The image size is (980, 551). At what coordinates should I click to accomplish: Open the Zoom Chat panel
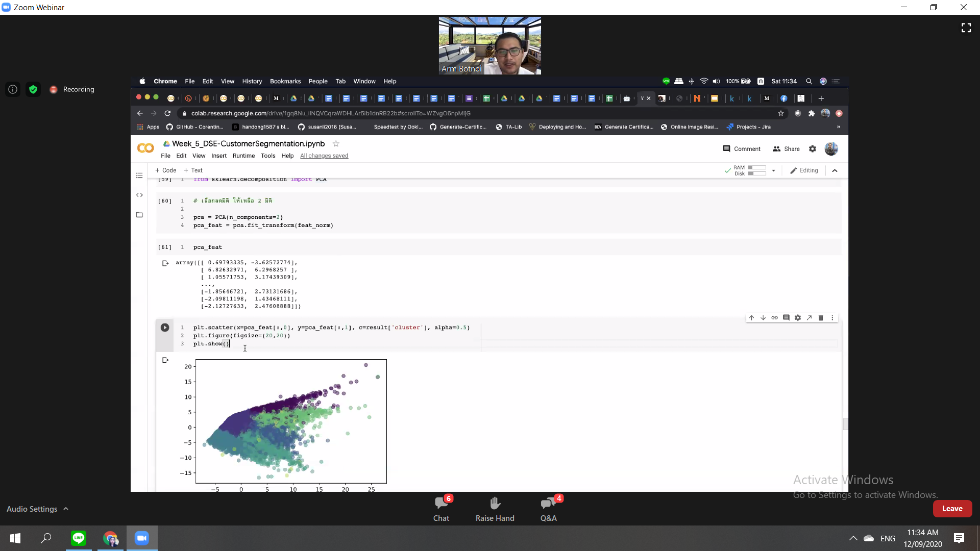[442, 509]
